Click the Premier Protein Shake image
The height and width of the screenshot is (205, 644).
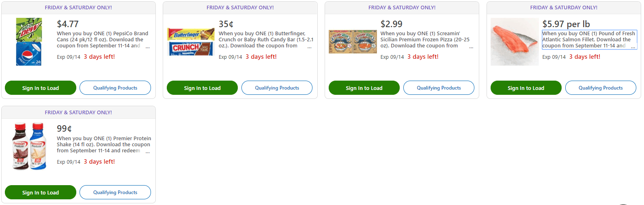(x=29, y=146)
